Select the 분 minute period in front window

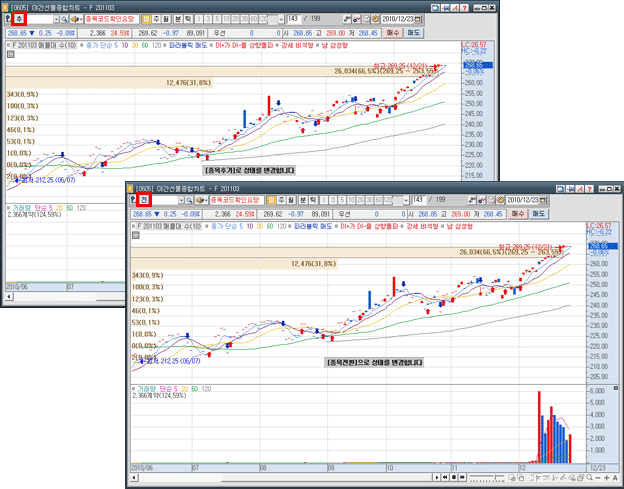pos(303,200)
